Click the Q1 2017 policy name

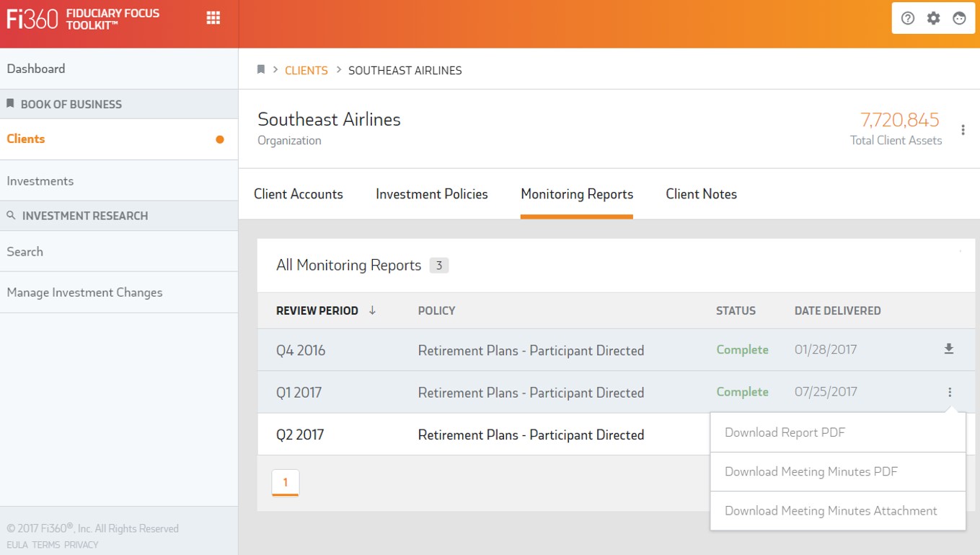coord(531,393)
